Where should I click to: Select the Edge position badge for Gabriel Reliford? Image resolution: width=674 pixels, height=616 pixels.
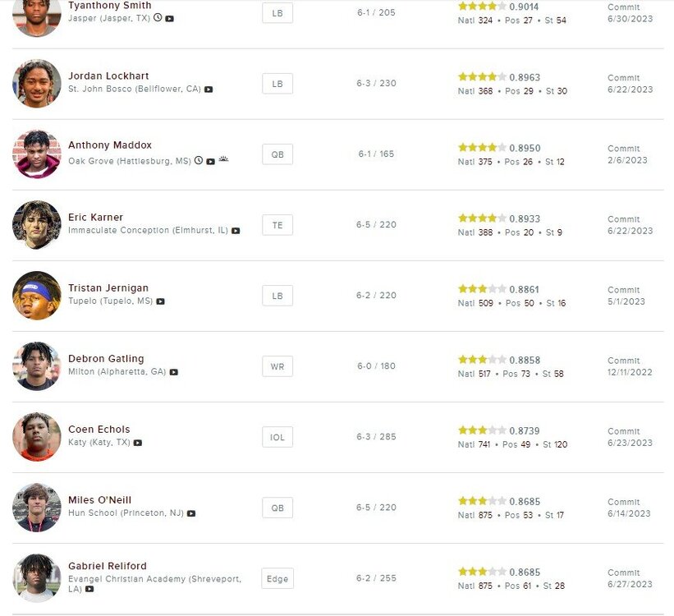[277, 578]
